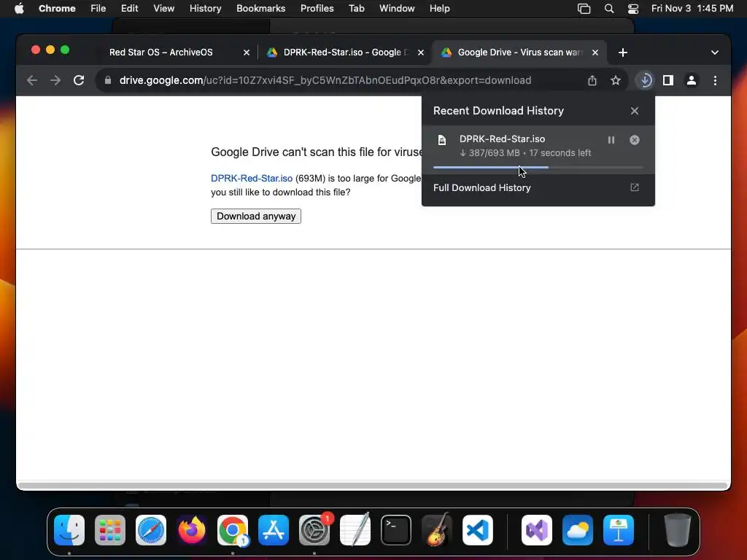Open Full Download History external link icon
747x560 pixels.
point(635,187)
